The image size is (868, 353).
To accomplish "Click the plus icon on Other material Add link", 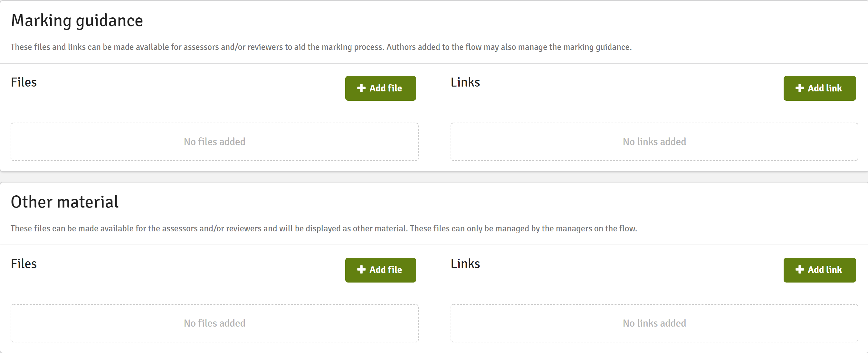I will coord(800,270).
